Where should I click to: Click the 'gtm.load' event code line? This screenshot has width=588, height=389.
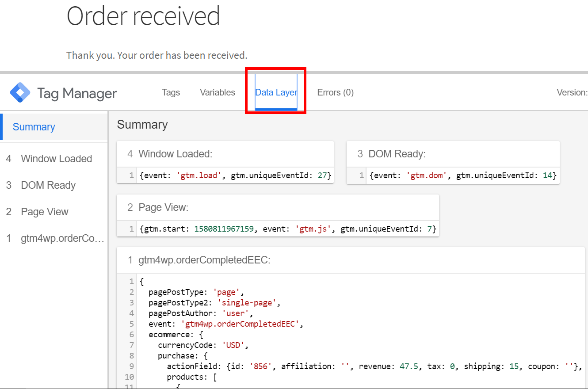pyautogui.click(x=235, y=175)
